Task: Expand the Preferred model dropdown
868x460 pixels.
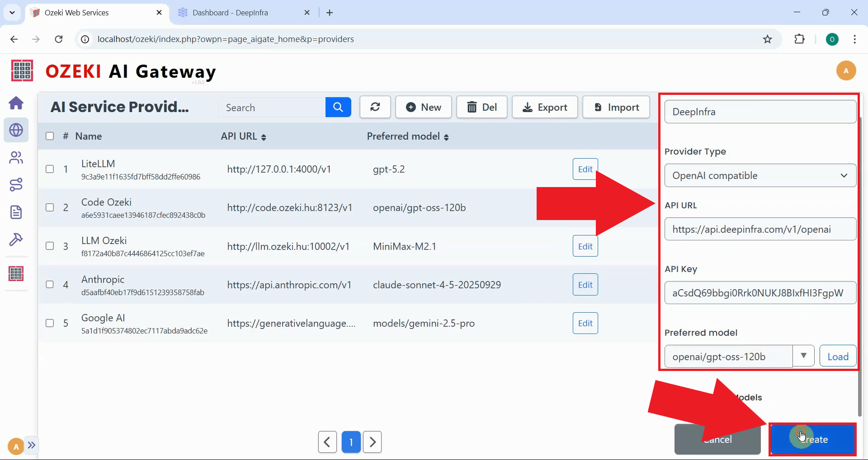Action: click(x=804, y=356)
